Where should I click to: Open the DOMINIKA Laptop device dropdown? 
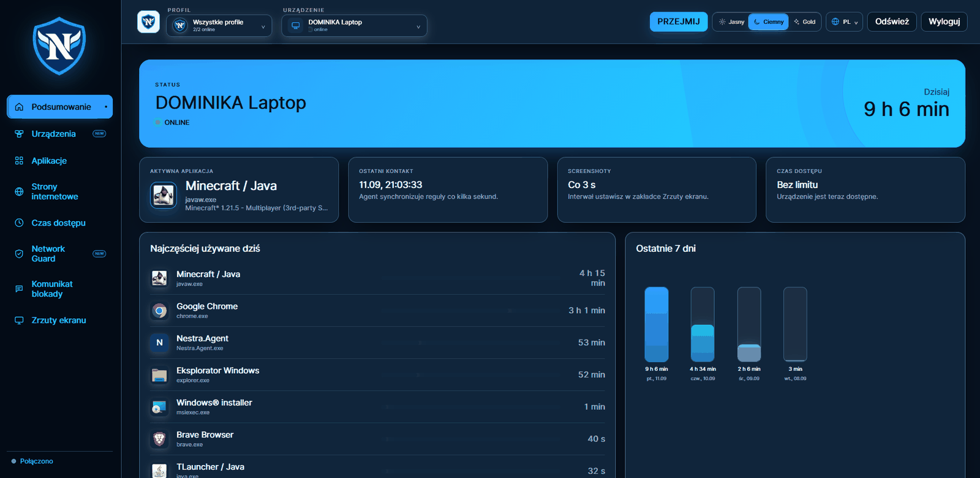point(354,26)
